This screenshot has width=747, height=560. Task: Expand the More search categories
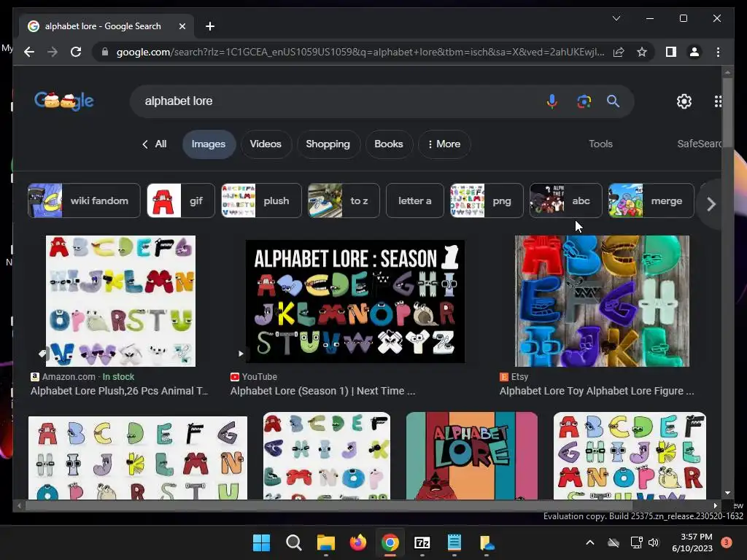pyautogui.click(x=444, y=144)
